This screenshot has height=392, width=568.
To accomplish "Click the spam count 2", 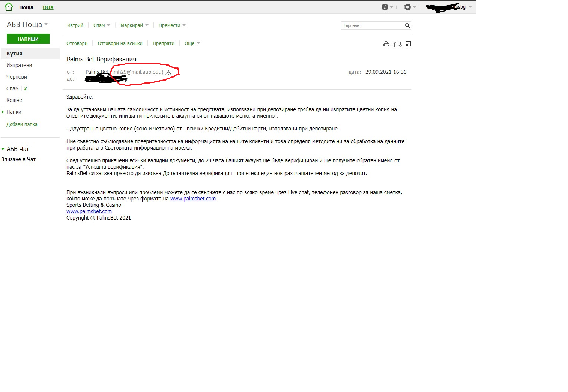I will 26,88.
